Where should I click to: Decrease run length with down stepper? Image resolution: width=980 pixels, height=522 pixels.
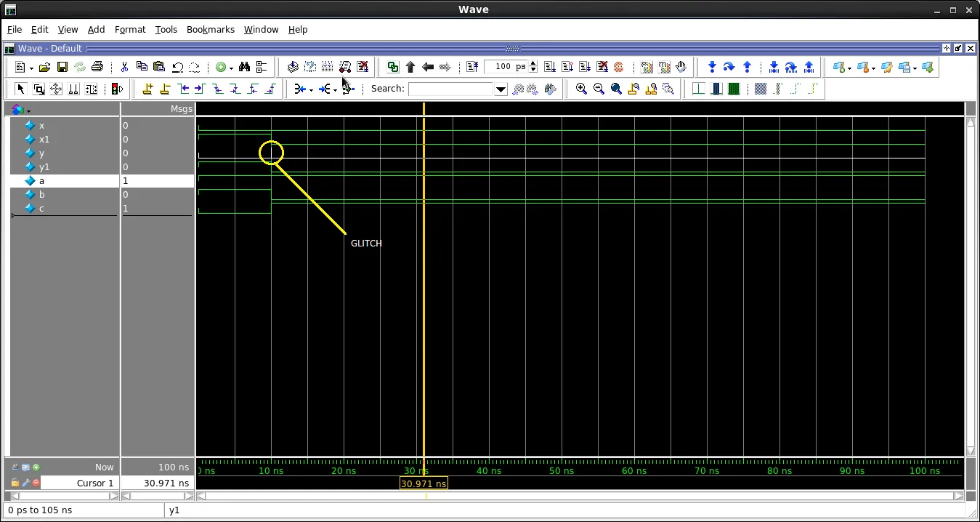click(x=533, y=70)
